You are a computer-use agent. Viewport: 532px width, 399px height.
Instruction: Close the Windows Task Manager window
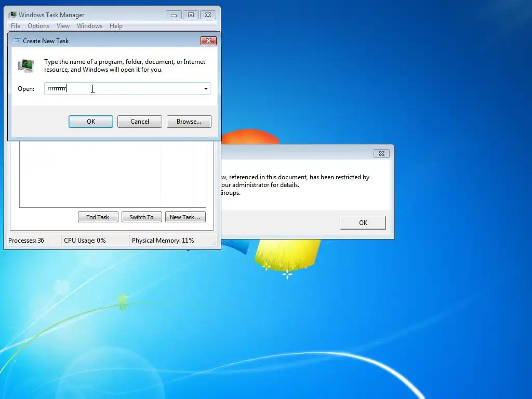[x=208, y=15]
